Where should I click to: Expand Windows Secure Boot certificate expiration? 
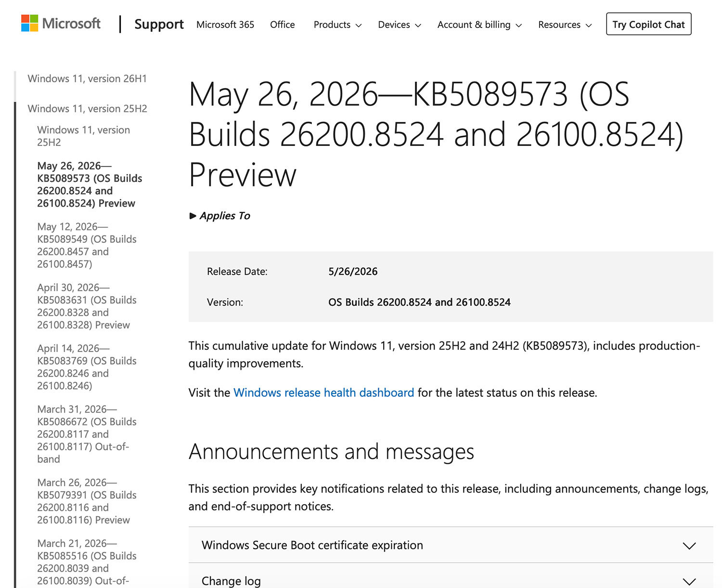tap(451, 545)
